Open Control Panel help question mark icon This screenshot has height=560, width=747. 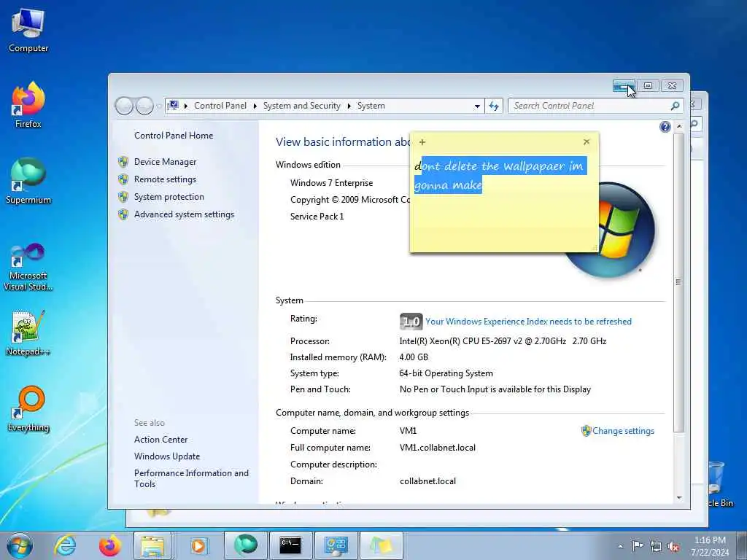pyautogui.click(x=665, y=127)
